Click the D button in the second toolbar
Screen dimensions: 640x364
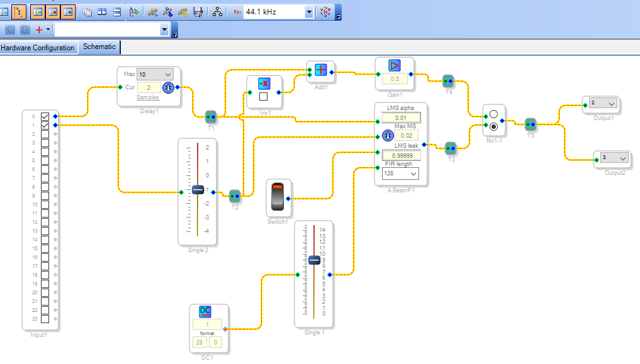pyautogui.click(x=25, y=30)
